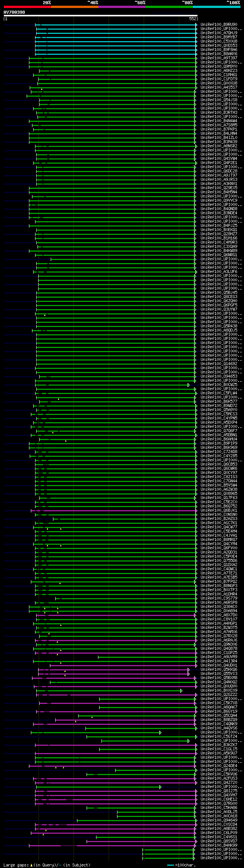Select the UniRef100_Q6CB53 label
This screenshot has width=244, height=868.
point(219,464)
